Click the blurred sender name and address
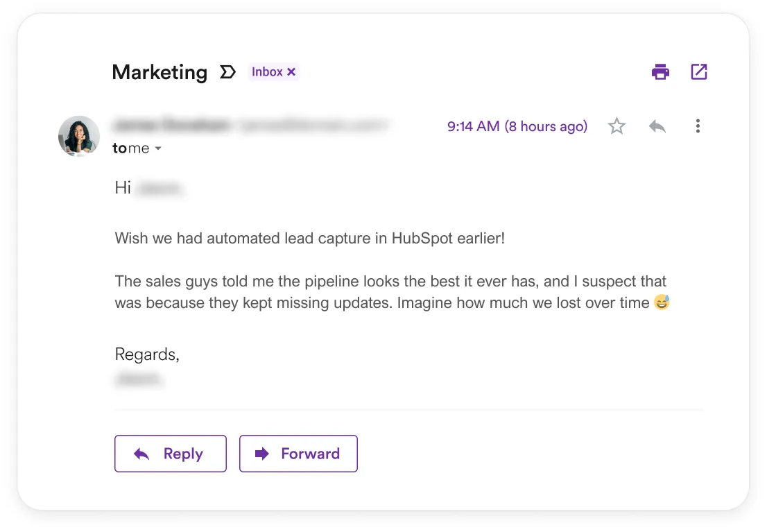Screen dimensions: 767x532 250,126
